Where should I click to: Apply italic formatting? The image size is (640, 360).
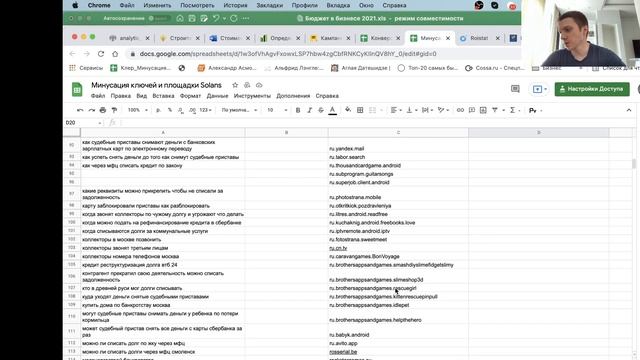[309, 110]
